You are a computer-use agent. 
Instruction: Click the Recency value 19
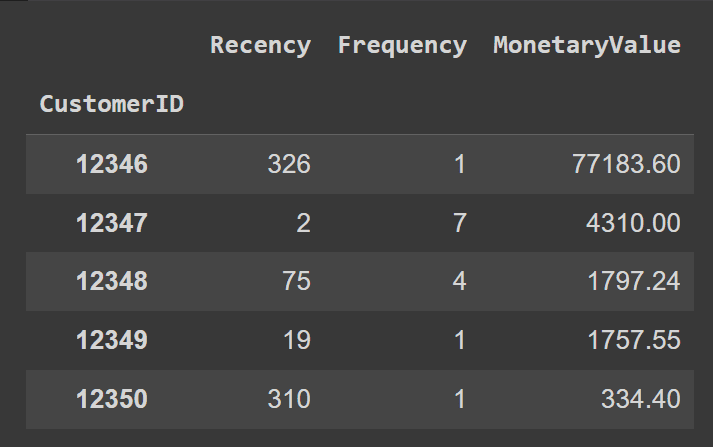point(297,340)
